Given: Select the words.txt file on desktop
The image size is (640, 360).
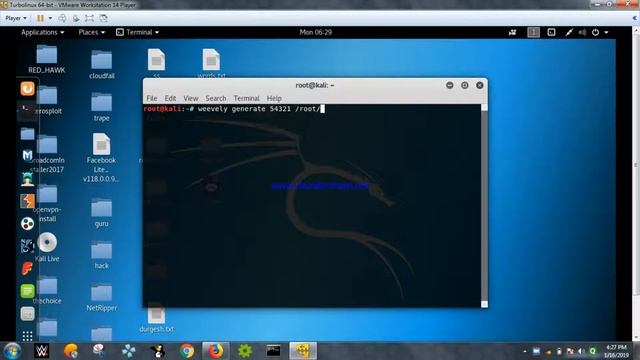Looking at the screenshot, I should (x=211, y=64).
